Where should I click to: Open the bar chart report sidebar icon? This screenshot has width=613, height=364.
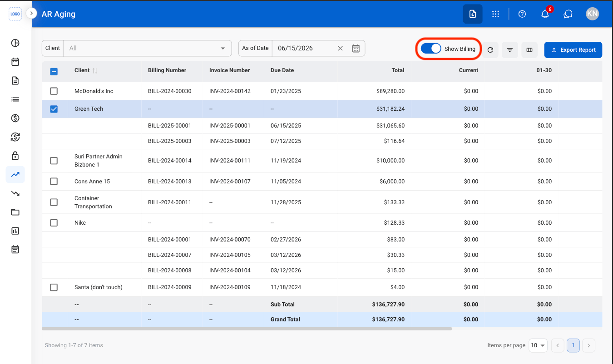(15, 231)
